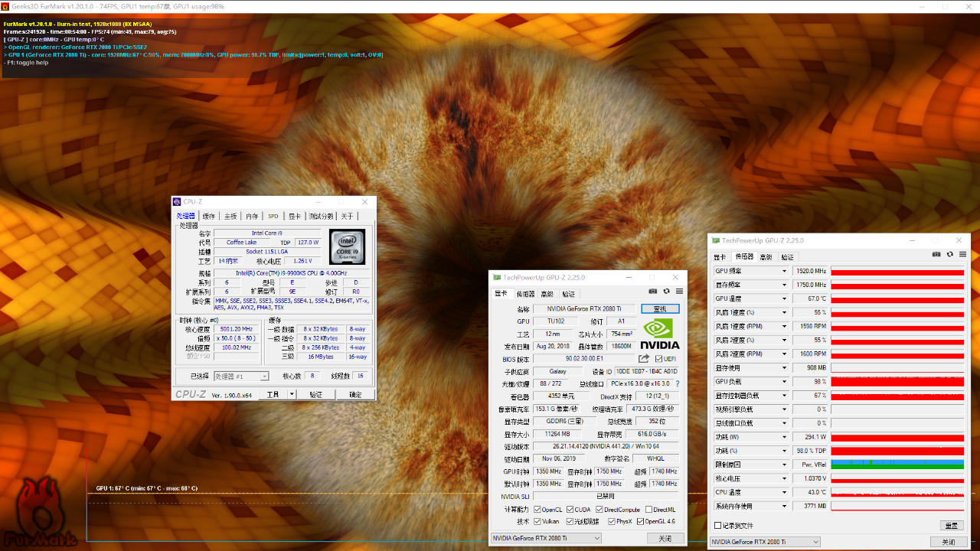Click refresh icon in GPU-Z card window
Screen dimensions: 980x551
pyautogui.click(x=667, y=292)
